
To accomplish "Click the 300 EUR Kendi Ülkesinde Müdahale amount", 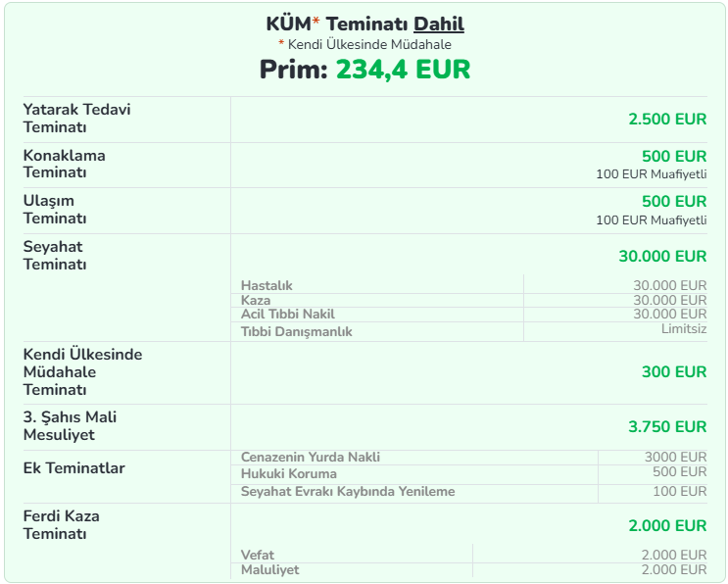I will tap(674, 371).
